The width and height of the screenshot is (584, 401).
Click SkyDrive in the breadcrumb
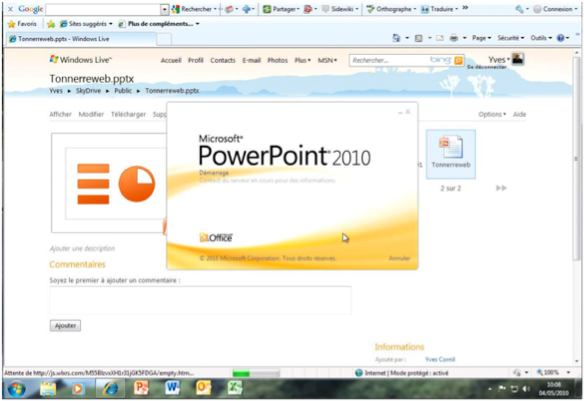click(x=88, y=91)
